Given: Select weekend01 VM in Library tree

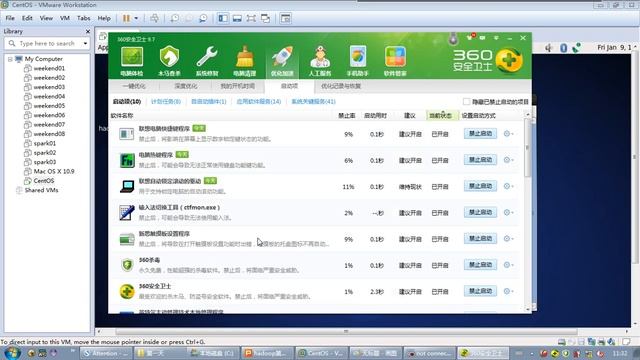Looking at the screenshot, I should (x=49, y=68).
